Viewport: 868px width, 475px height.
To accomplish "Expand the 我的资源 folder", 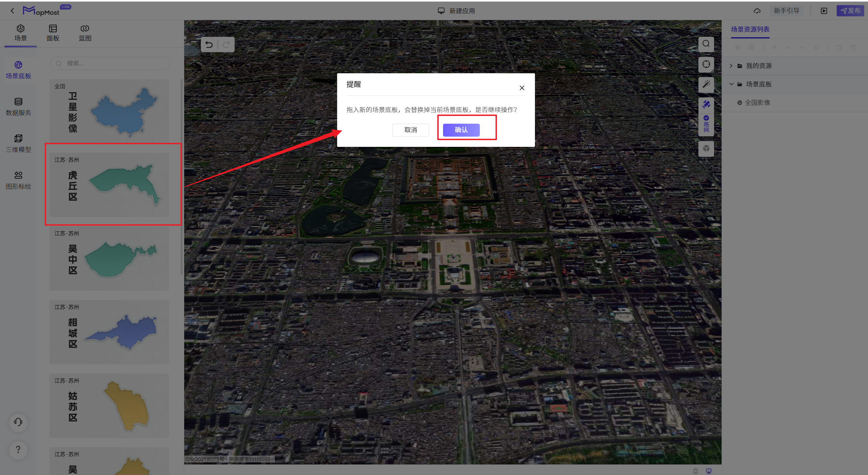I will 731,66.
